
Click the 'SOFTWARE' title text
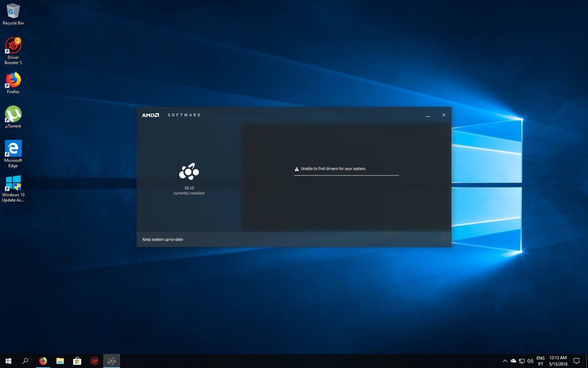tap(184, 115)
